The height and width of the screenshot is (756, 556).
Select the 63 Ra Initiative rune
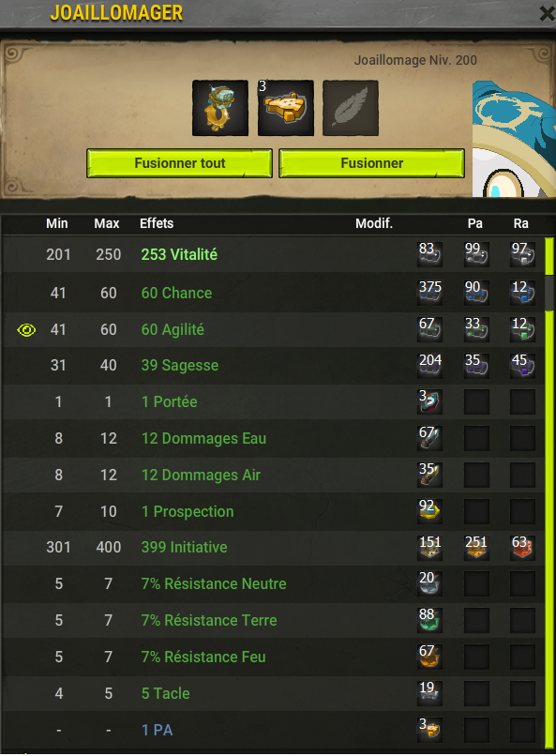(523, 547)
